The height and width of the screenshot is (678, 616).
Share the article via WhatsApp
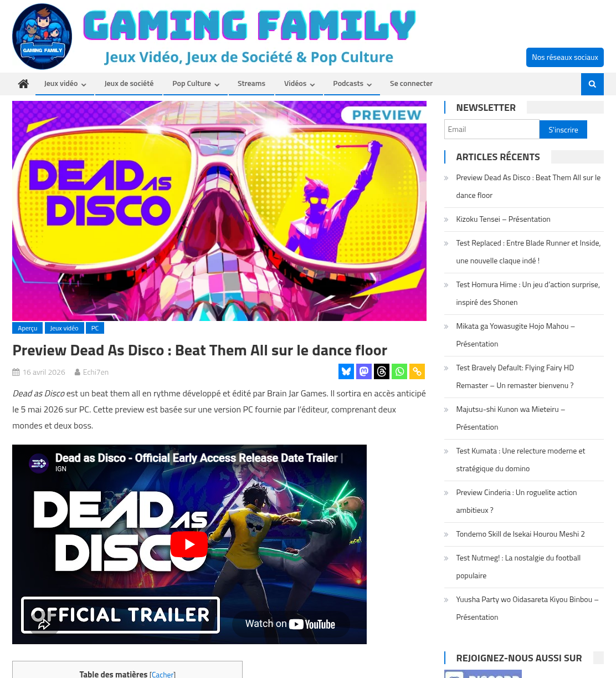399,371
